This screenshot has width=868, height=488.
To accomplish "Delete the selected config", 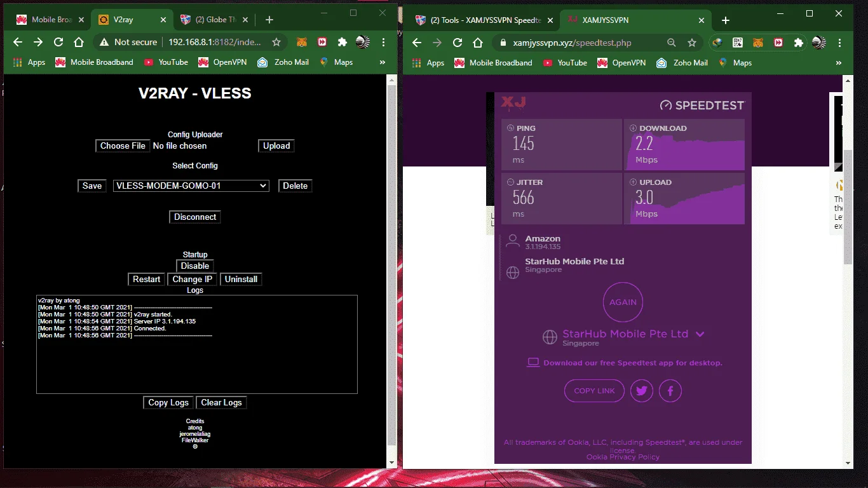I will (295, 186).
